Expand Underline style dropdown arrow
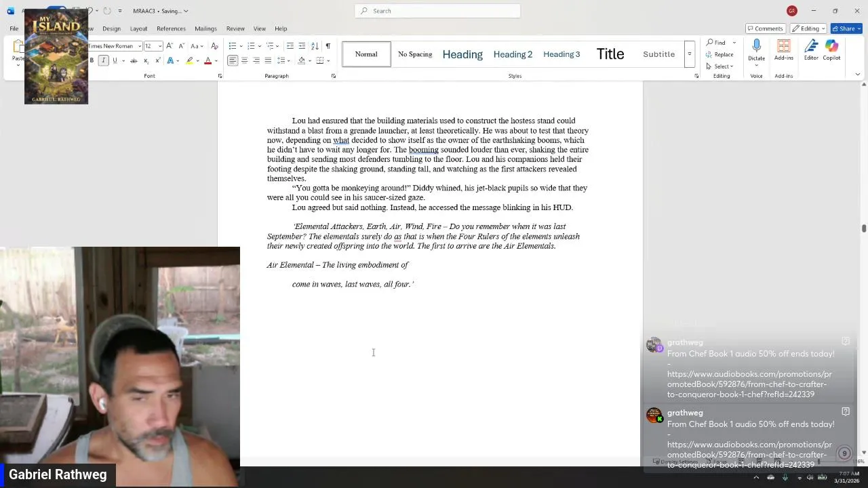Viewport: 868px width, 488px height. coord(122,60)
